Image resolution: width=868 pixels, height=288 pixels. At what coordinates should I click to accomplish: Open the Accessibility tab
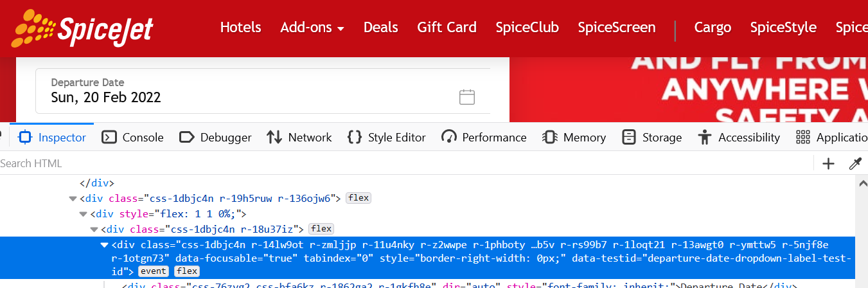739,137
